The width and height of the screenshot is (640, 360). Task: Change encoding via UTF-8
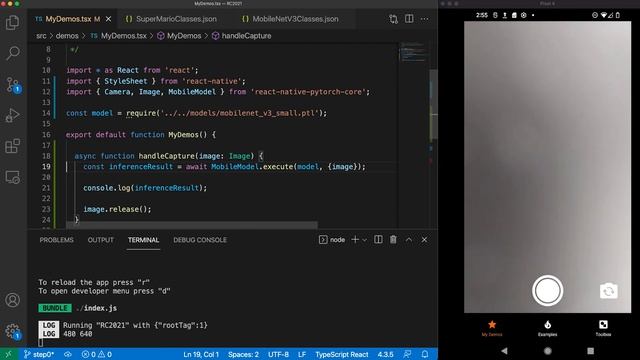(x=278, y=354)
